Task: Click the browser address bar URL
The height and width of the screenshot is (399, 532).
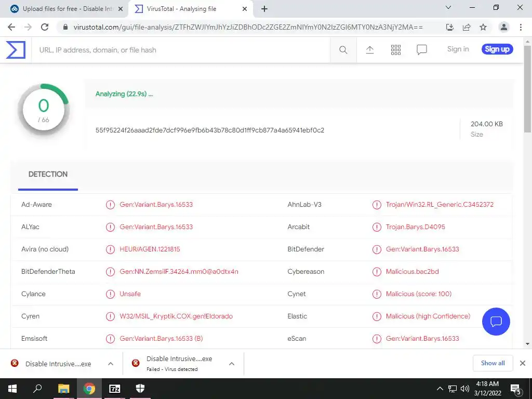Action: (248, 27)
